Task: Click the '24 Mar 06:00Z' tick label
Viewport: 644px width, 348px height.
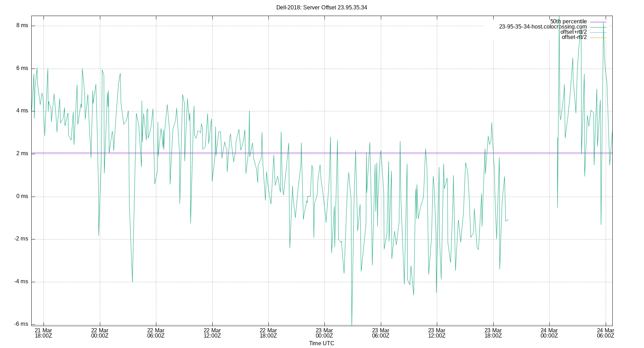Action: tap(605, 333)
